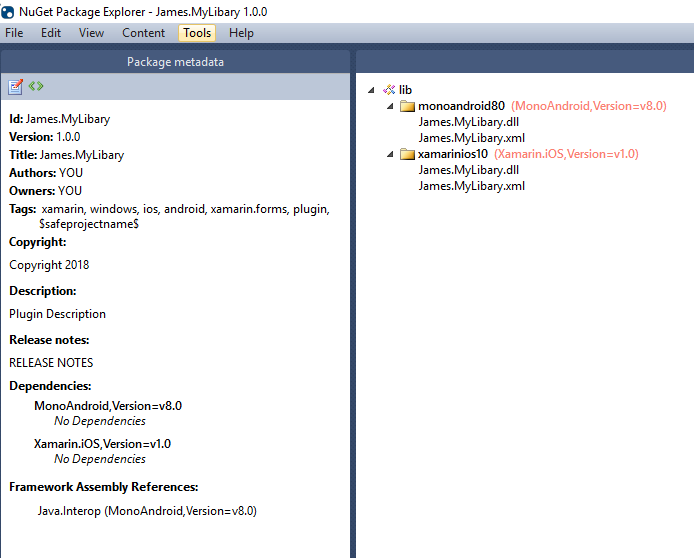The width and height of the screenshot is (694, 558).
Task: Collapse the lib tree node
Action: [371, 90]
